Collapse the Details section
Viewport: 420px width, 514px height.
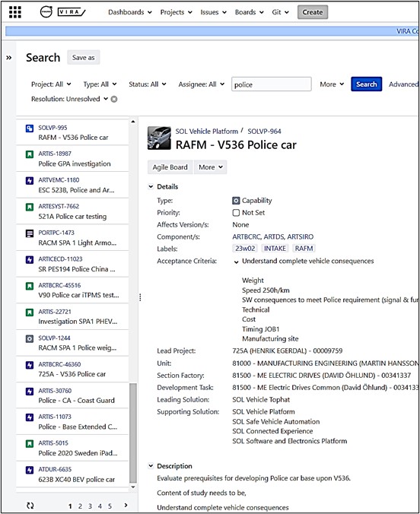coord(151,186)
